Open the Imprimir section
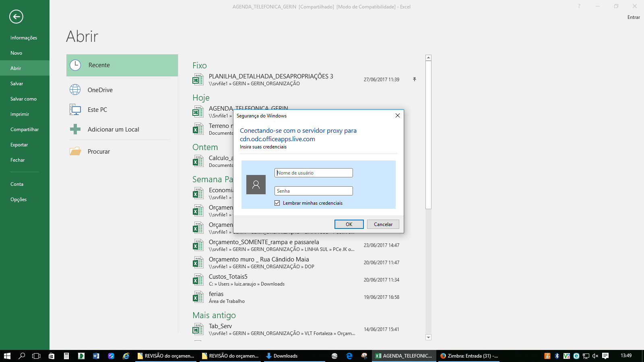Image resolution: width=644 pixels, height=362 pixels. click(x=20, y=114)
